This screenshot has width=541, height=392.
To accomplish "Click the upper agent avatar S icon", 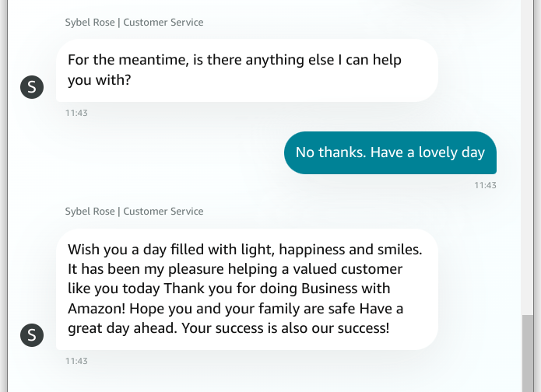I will click(32, 87).
